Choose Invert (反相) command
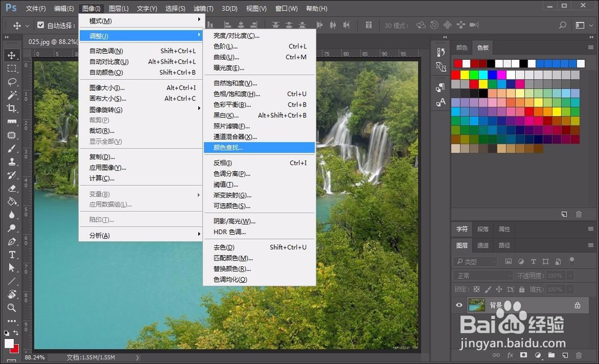 [x=259, y=163]
